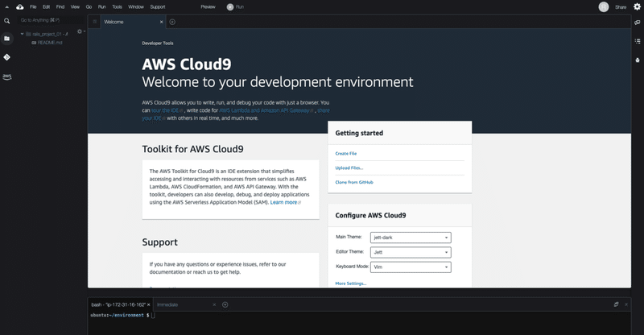Open the Outline panel icon
Image resolution: width=644 pixels, height=335 pixels.
pyautogui.click(x=638, y=41)
